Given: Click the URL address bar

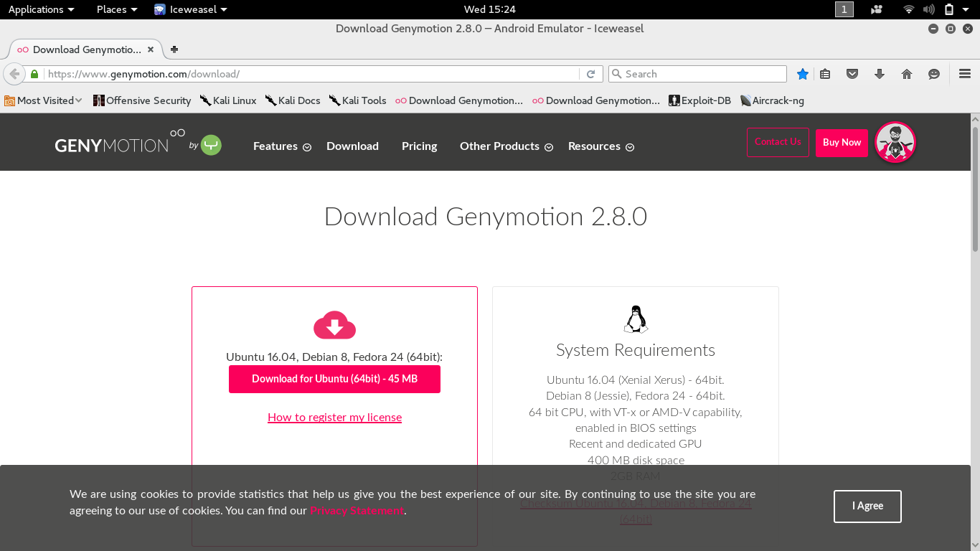Looking at the screenshot, I should point(311,74).
